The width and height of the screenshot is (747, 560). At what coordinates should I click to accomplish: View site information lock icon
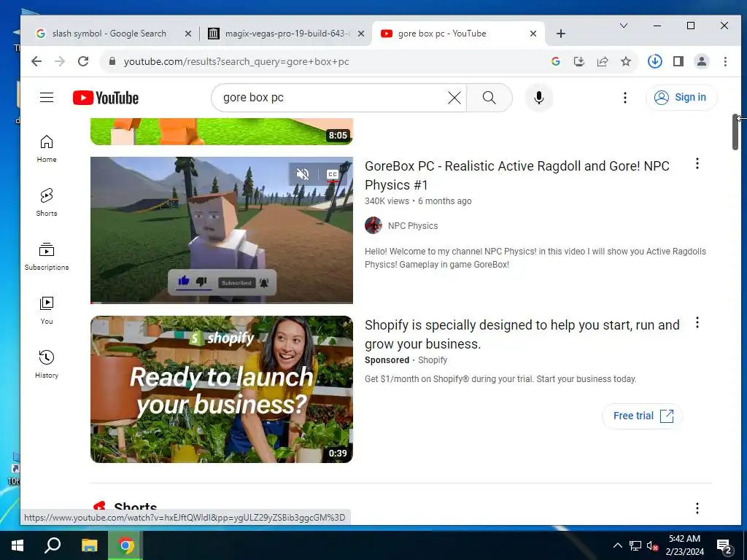(x=112, y=61)
